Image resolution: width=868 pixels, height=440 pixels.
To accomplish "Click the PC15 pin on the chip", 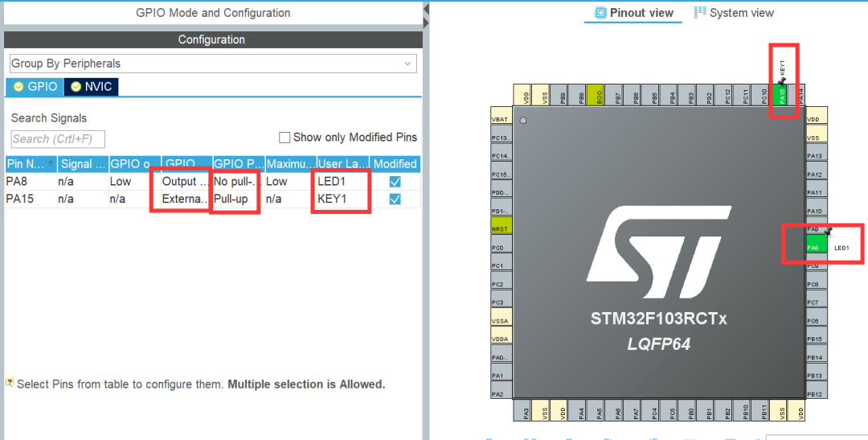I will pos(502,171).
